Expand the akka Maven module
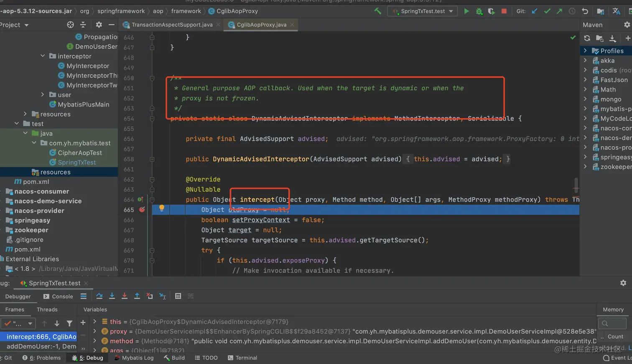632x364 pixels. (x=585, y=60)
